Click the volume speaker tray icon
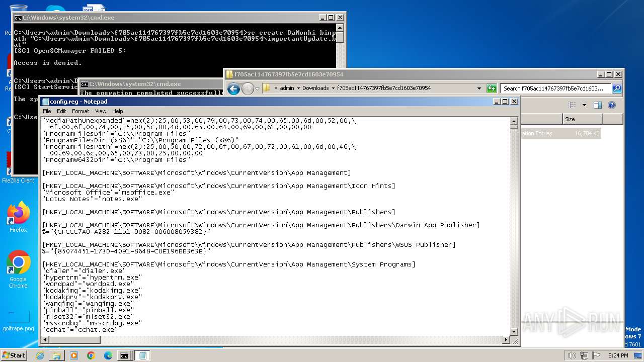644x362 pixels. [x=572, y=355]
